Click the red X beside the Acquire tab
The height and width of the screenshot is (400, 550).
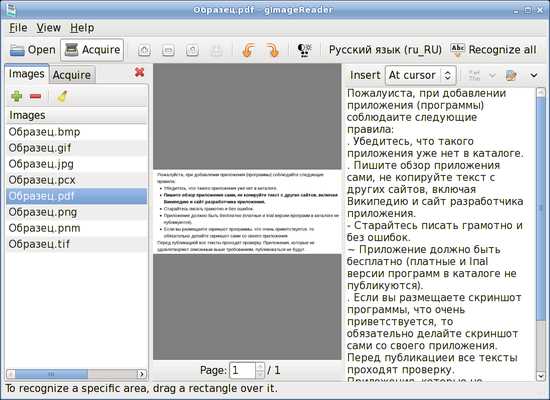point(139,73)
